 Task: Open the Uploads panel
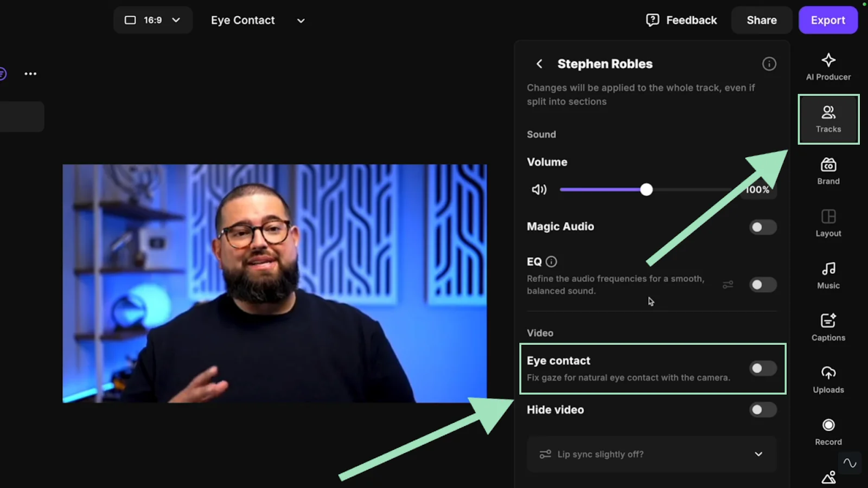click(x=828, y=378)
